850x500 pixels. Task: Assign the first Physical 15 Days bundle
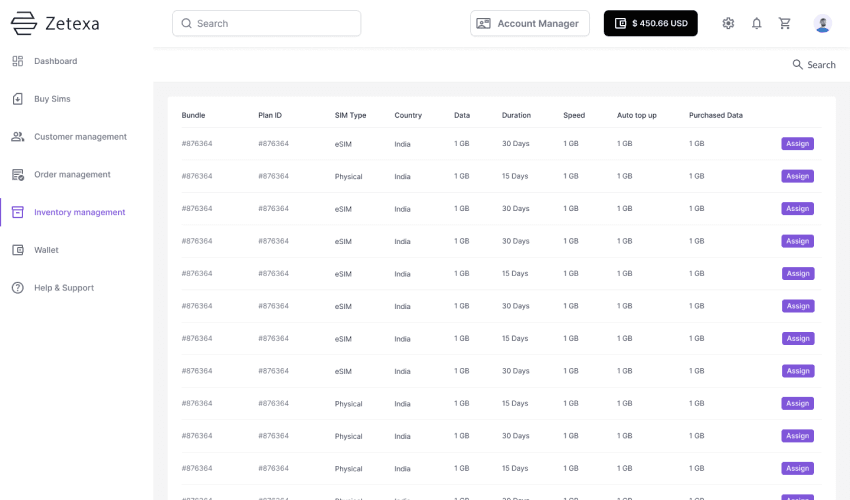pyautogui.click(x=797, y=176)
